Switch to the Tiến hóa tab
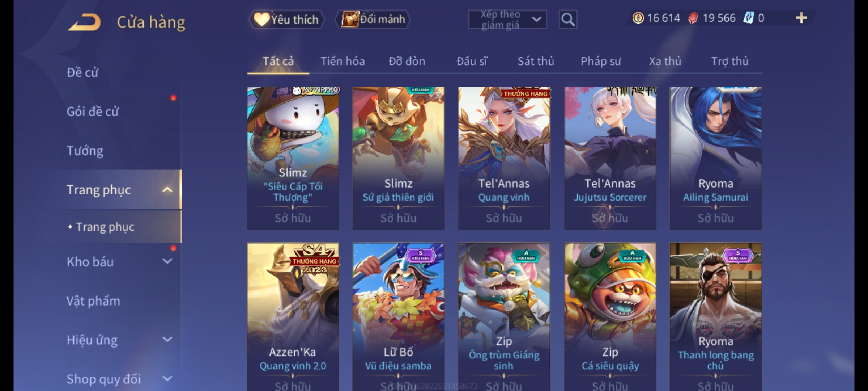Image resolution: width=868 pixels, height=391 pixels. (342, 61)
